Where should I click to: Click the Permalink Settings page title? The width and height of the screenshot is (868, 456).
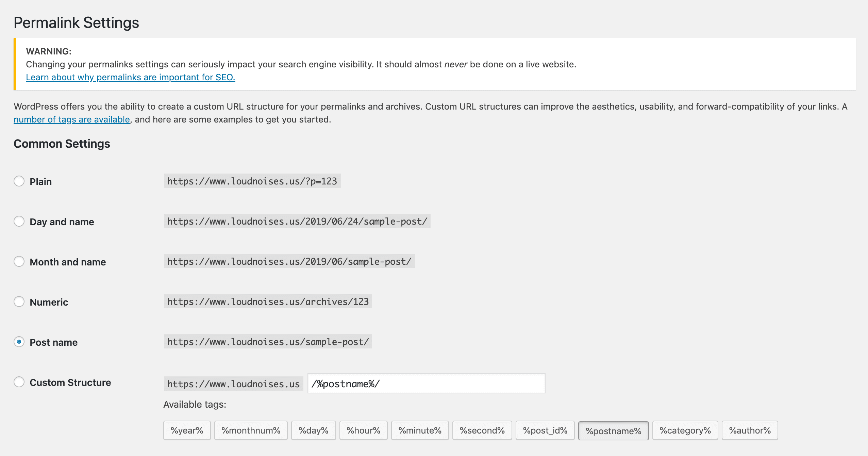(76, 23)
